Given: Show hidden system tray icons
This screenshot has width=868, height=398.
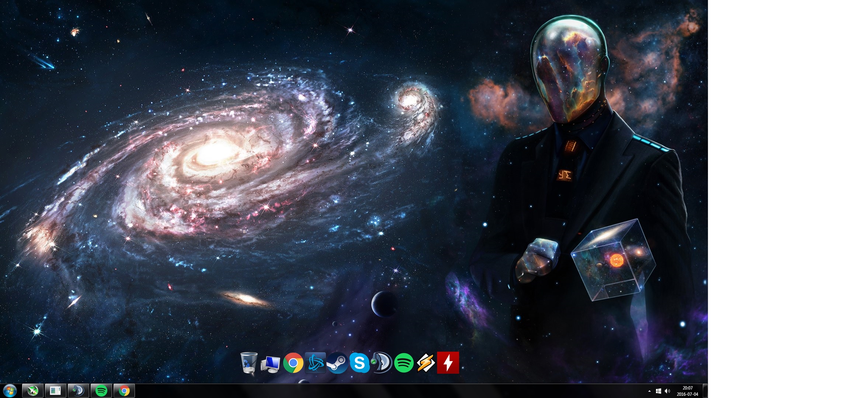Looking at the screenshot, I should tap(649, 391).
